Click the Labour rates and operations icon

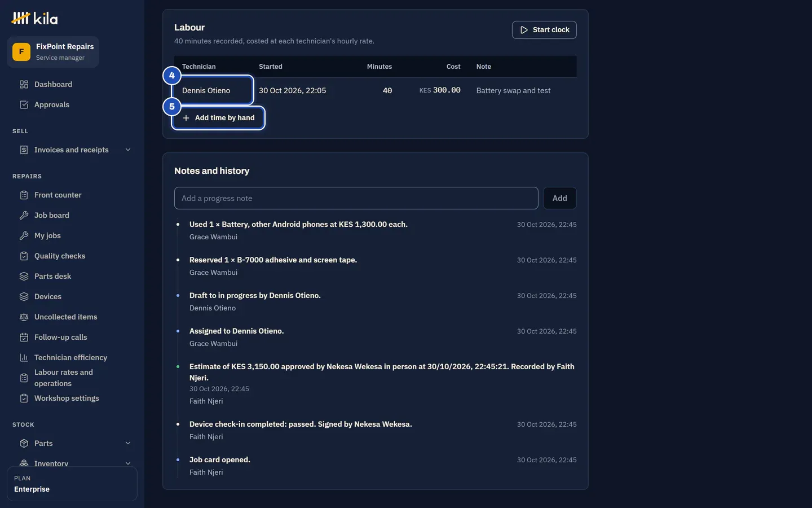pyautogui.click(x=24, y=378)
